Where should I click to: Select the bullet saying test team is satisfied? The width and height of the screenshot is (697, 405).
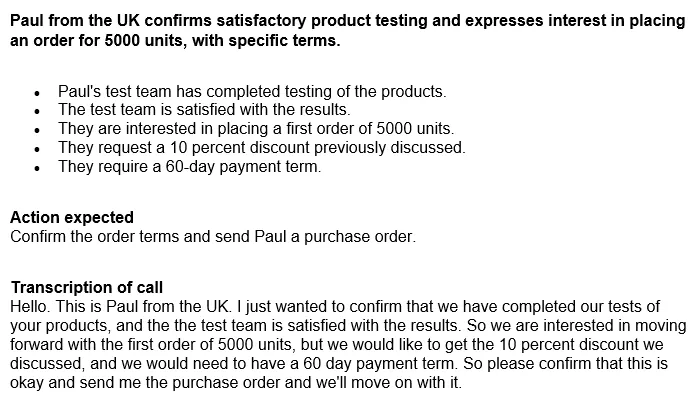click(x=204, y=110)
